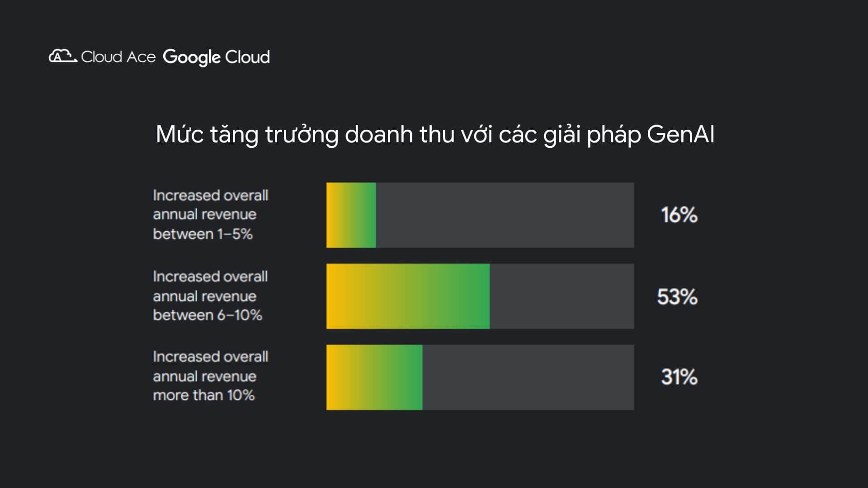
Task: Select the word GenAI in the title
Action: tap(680, 135)
